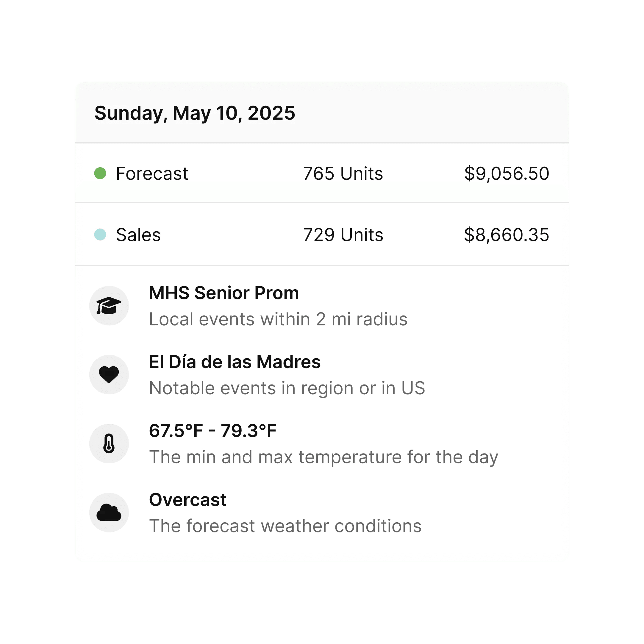Click the thermometer icon
644x644 pixels.
[109, 443]
